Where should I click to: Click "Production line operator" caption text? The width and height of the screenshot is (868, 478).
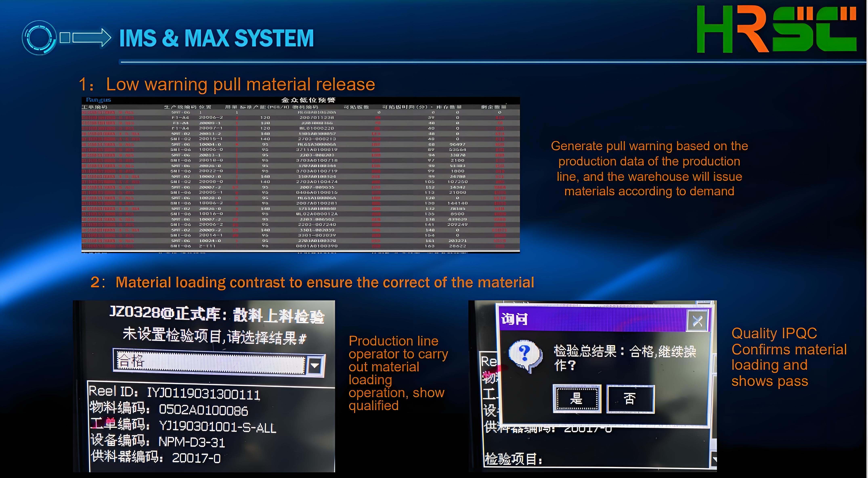pos(398,373)
